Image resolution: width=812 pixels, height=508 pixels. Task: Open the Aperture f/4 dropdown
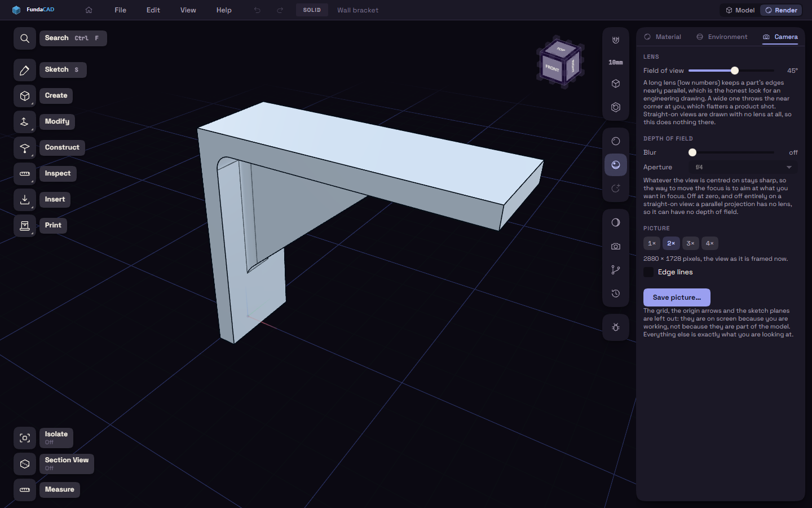[x=743, y=167]
